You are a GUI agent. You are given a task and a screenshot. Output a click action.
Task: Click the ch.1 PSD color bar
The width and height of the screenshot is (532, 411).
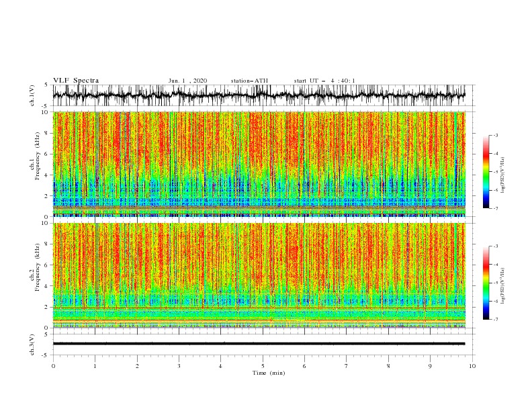coord(486,172)
